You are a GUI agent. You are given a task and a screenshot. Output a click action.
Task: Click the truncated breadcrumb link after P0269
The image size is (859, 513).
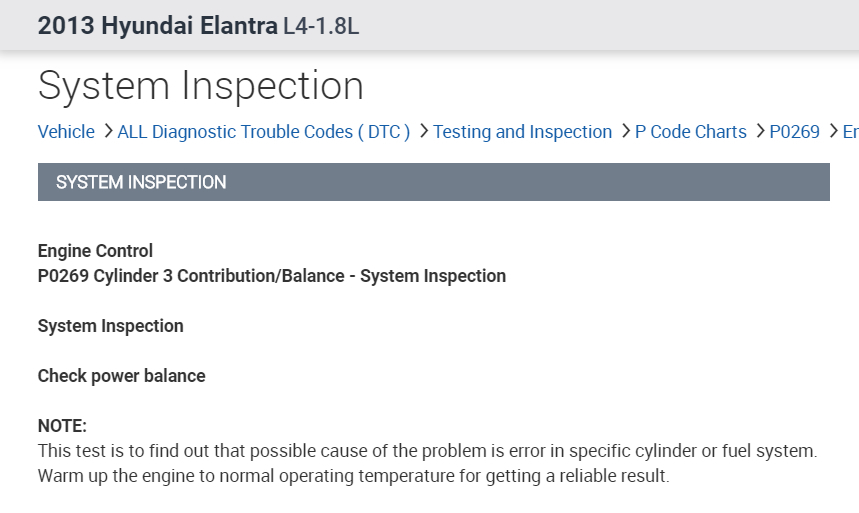tap(850, 132)
